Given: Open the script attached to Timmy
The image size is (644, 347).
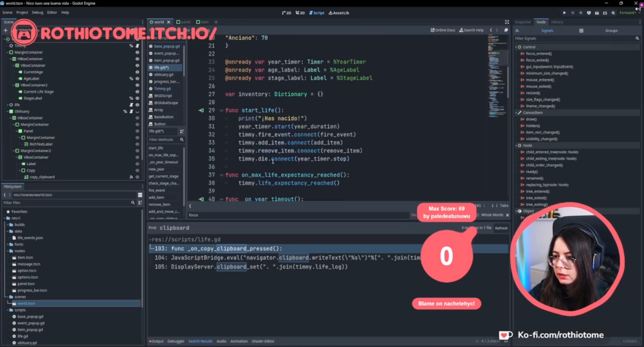Looking at the screenshot, I should pos(137,46).
